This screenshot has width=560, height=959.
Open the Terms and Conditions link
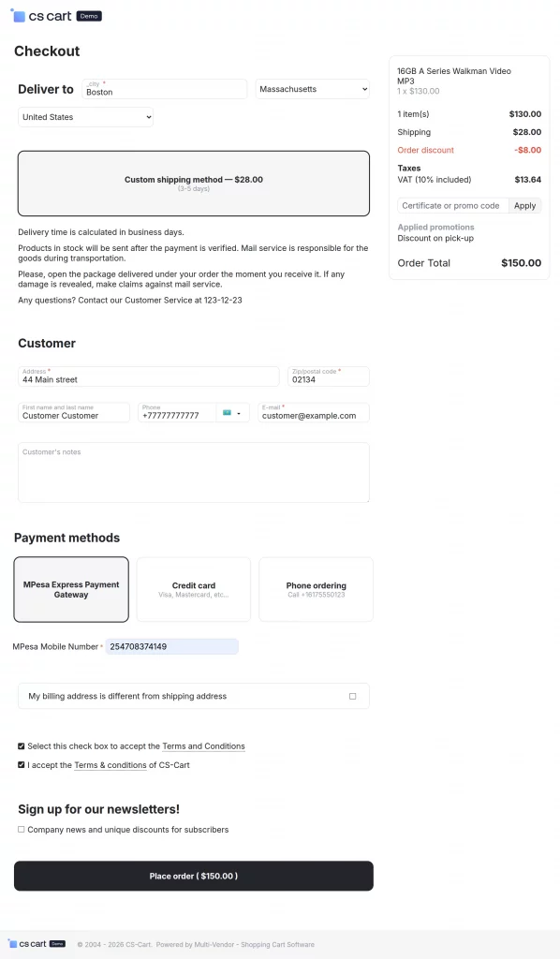(x=203, y=746)
